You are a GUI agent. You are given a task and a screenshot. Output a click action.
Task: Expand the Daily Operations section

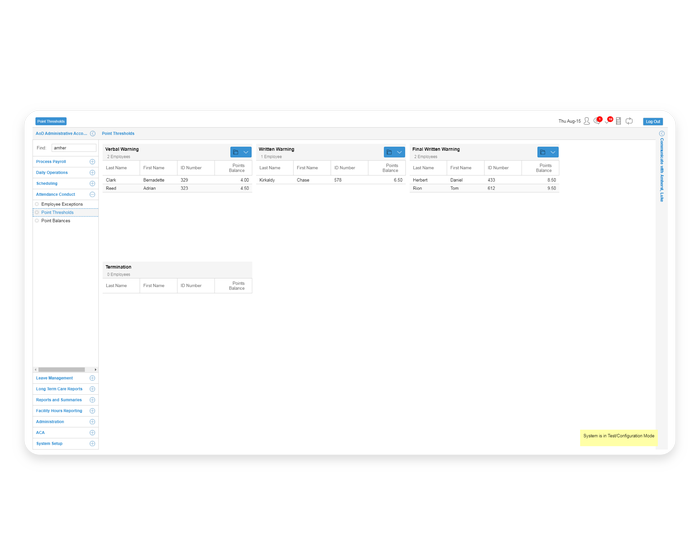92,172
